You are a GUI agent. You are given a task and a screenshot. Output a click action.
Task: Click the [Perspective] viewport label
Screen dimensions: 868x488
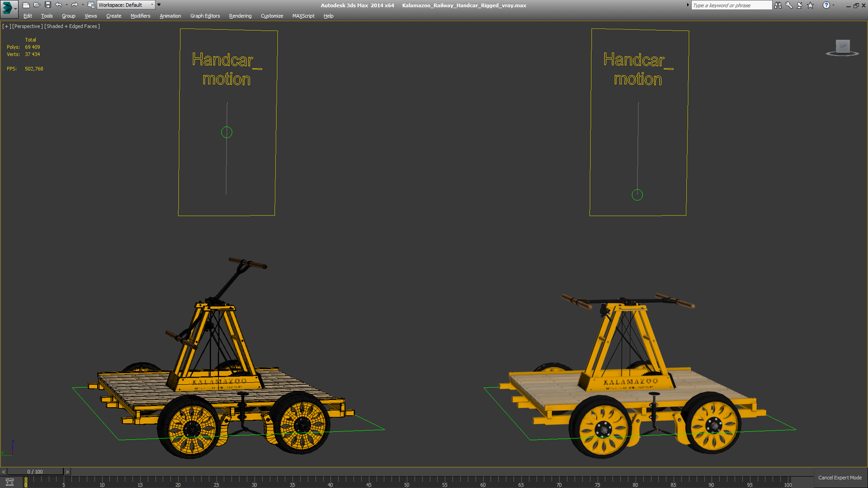pyautogui.click(x=27, y=26)
